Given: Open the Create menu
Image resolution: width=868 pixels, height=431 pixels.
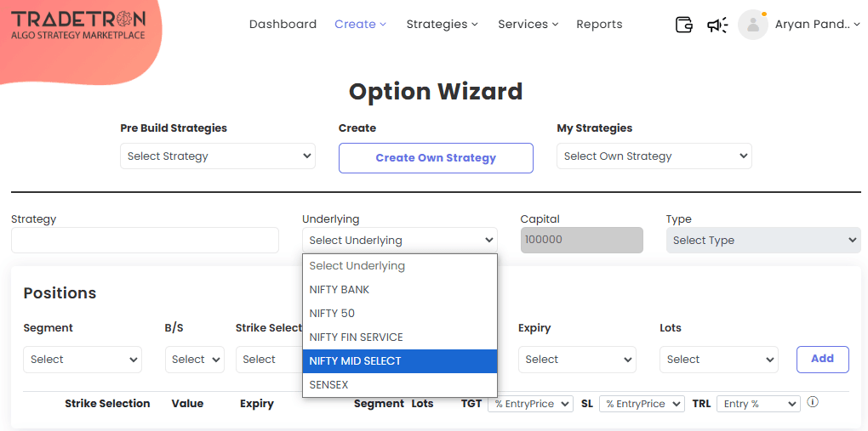Looking at the screenshot, I should click(x=360, y=25).
